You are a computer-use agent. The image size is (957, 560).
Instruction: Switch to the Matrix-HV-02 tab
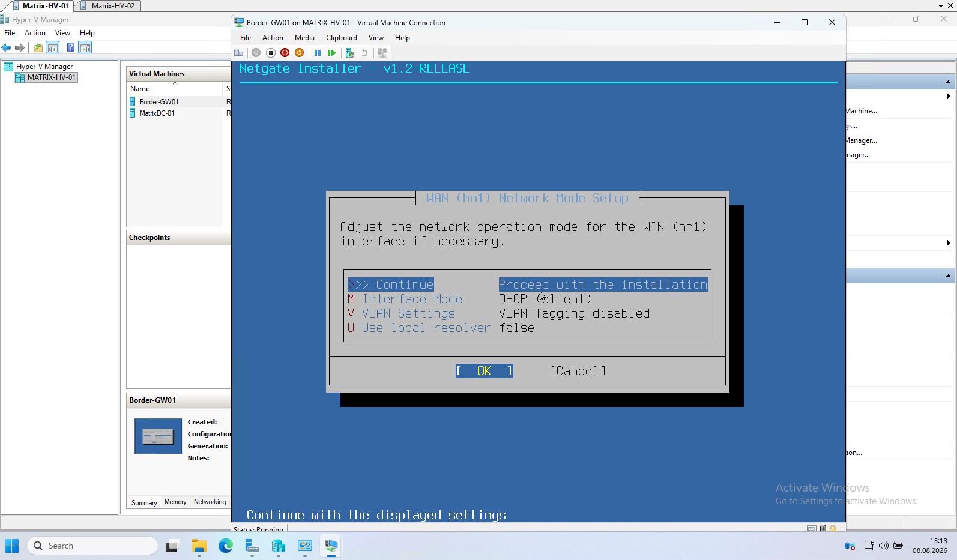(107, 6)
